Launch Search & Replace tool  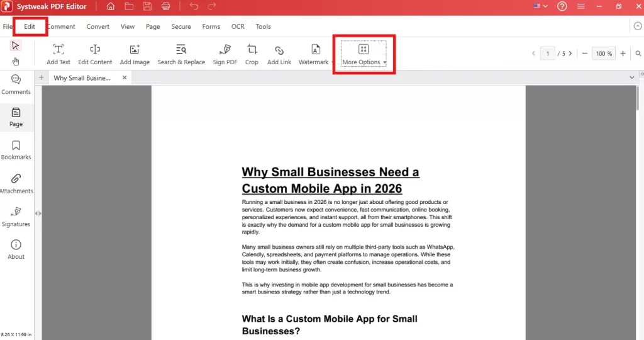(x=181, y=55)
